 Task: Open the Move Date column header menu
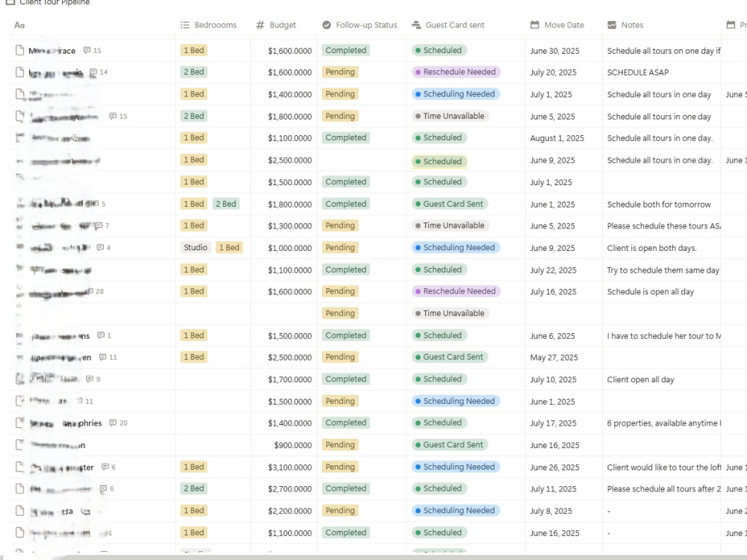pyautogui.click(x=557, y=25)
